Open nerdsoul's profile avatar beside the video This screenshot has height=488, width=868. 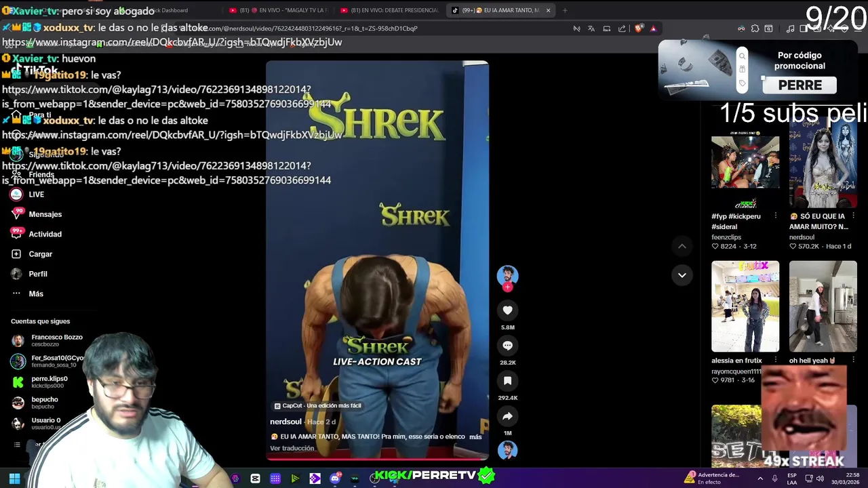(x=507, y=275)
